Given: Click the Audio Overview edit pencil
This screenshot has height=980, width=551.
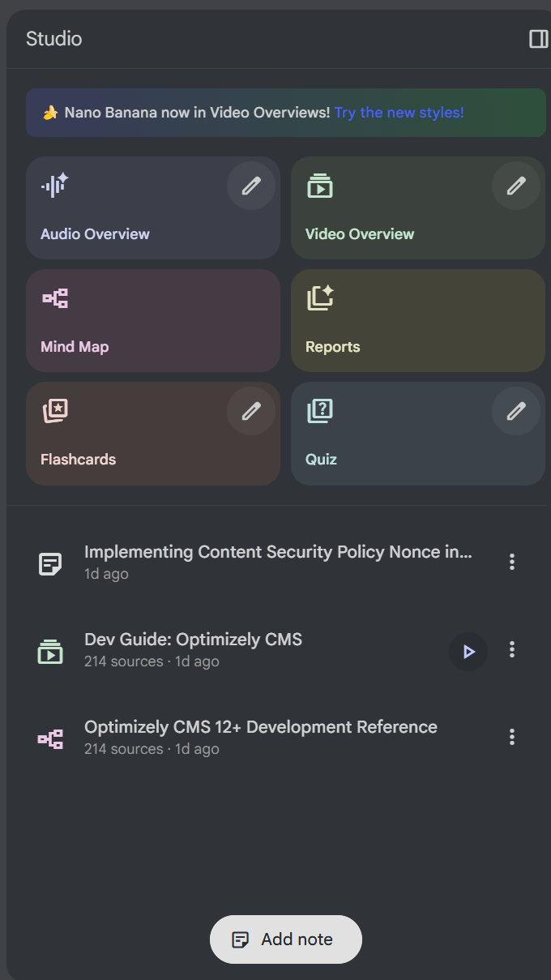Looking at the screenshot, I should coord(251,186).
